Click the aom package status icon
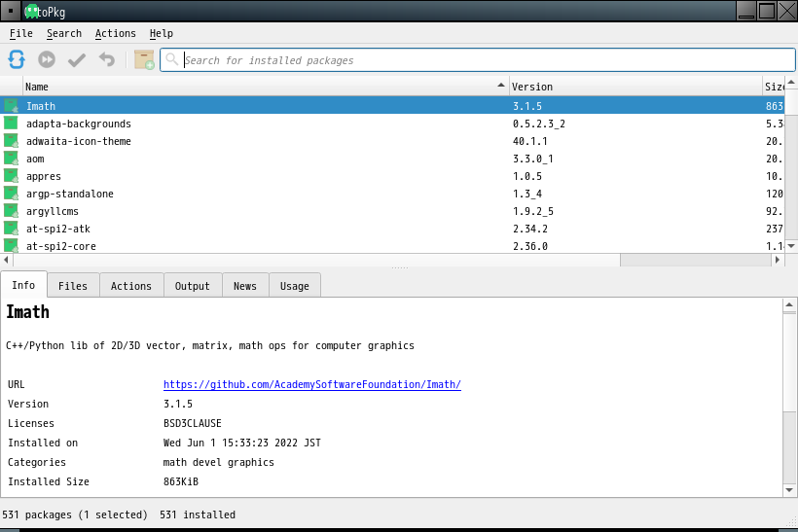 point(12,159)
